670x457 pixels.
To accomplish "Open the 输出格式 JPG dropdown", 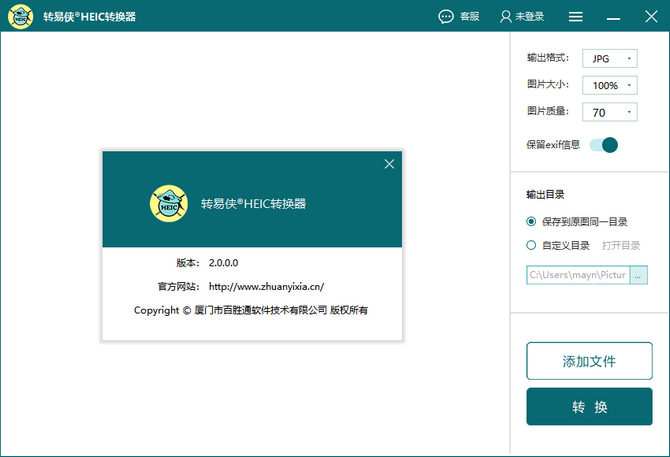I will 610,59.
